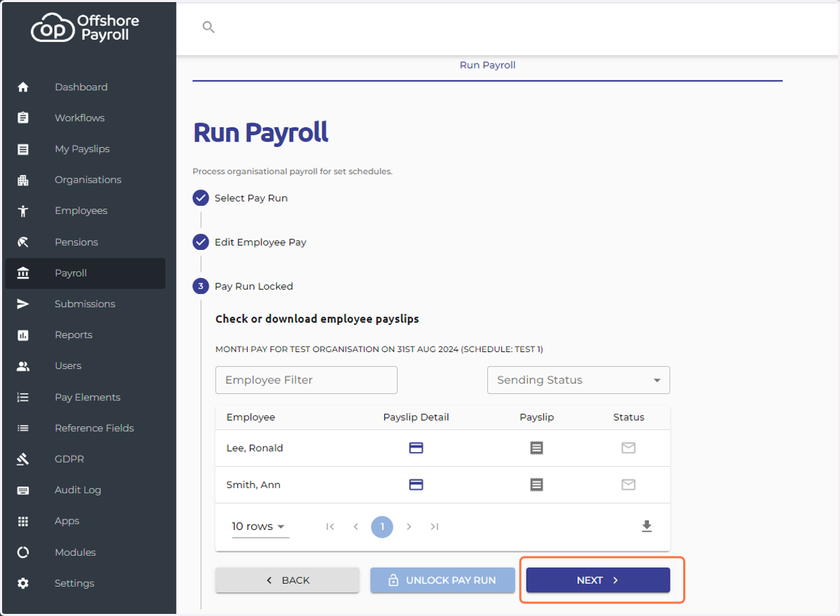Click the Reports chart icon
Screen dimensions: 840x616
(23, 335)
